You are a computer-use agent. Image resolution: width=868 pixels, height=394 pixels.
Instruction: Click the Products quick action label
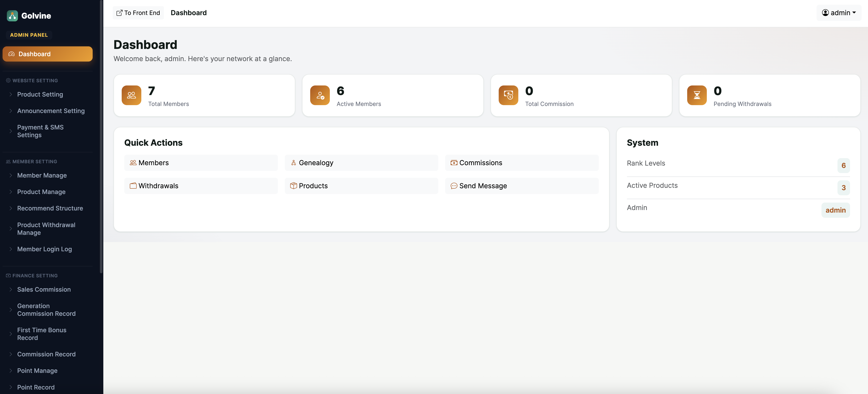pos(313,185)
